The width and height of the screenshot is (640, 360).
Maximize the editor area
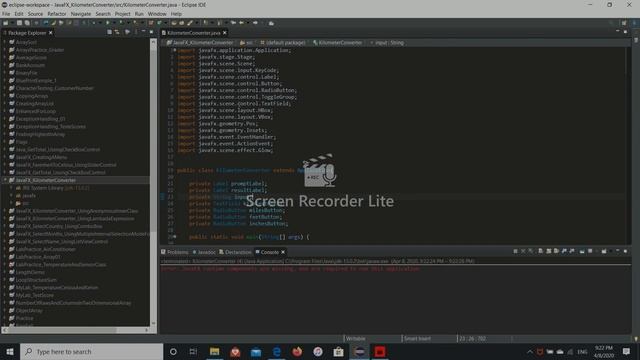point(625,31)
